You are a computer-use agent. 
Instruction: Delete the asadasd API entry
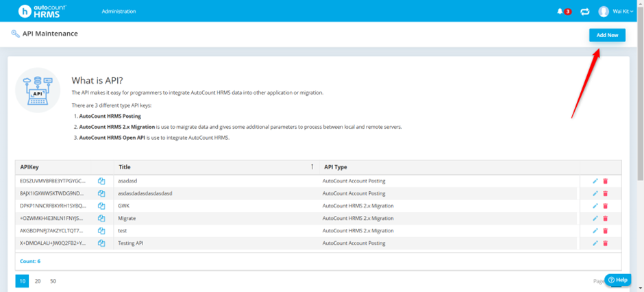[605, 181]
